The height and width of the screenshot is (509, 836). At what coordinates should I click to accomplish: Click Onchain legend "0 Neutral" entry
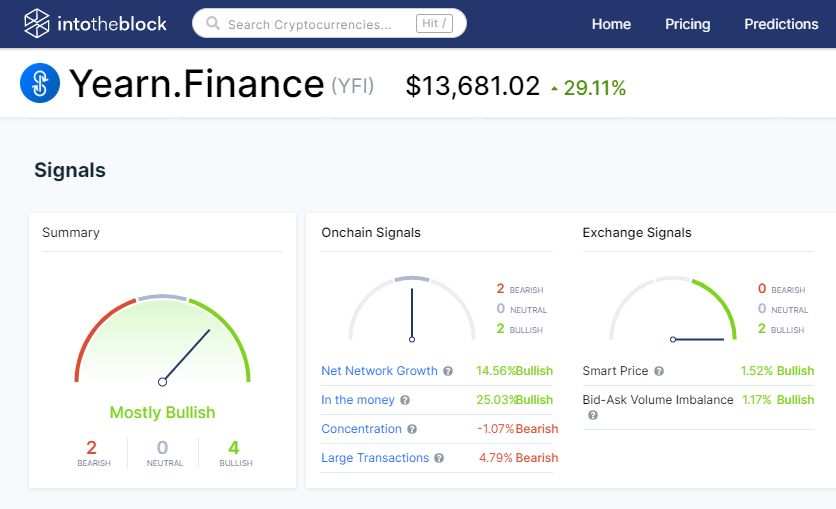[522, 309]
